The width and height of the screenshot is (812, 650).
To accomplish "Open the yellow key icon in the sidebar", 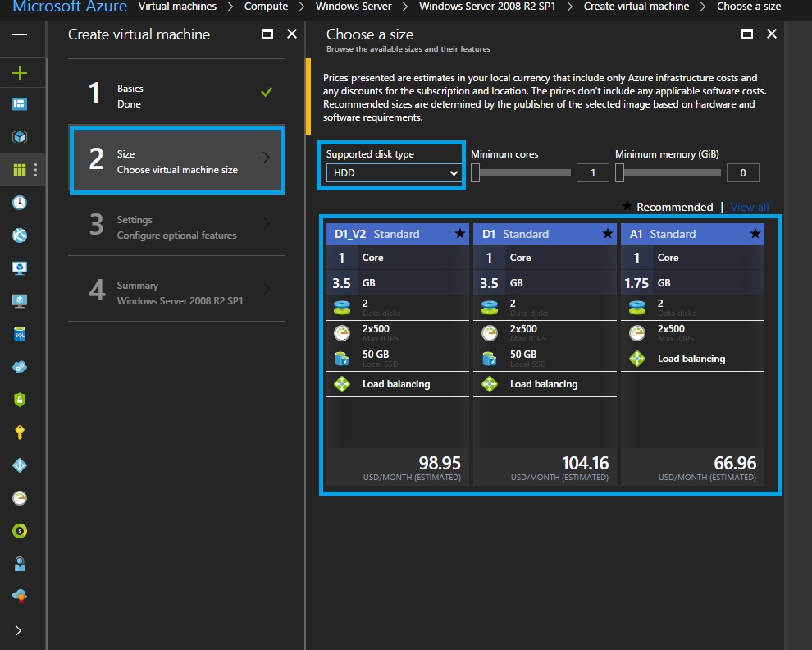I will [20, 433].
